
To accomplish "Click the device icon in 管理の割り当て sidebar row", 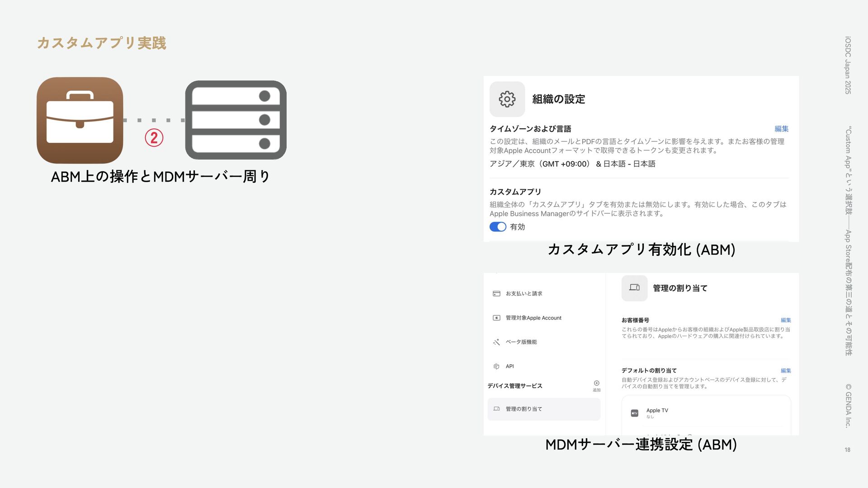I will (496, 409).
